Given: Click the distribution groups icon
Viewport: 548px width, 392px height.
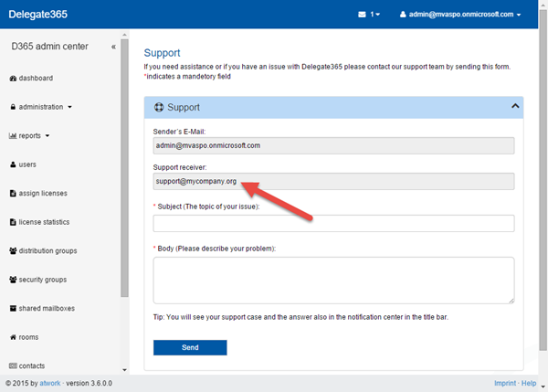Looking at the screenshot, I should coord(12,251).
